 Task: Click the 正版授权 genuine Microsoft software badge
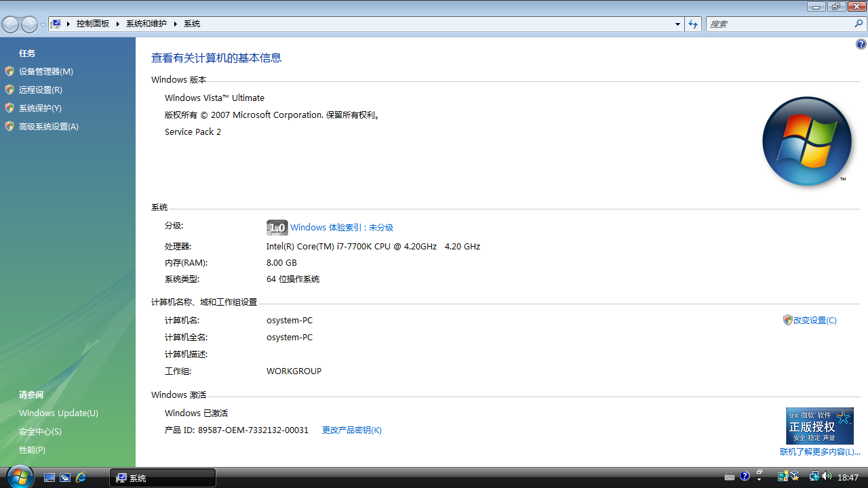click(820, 426)
